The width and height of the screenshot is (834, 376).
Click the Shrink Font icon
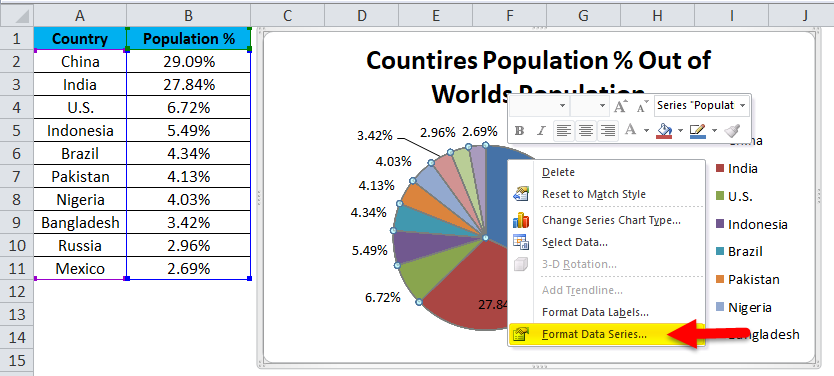643,106
